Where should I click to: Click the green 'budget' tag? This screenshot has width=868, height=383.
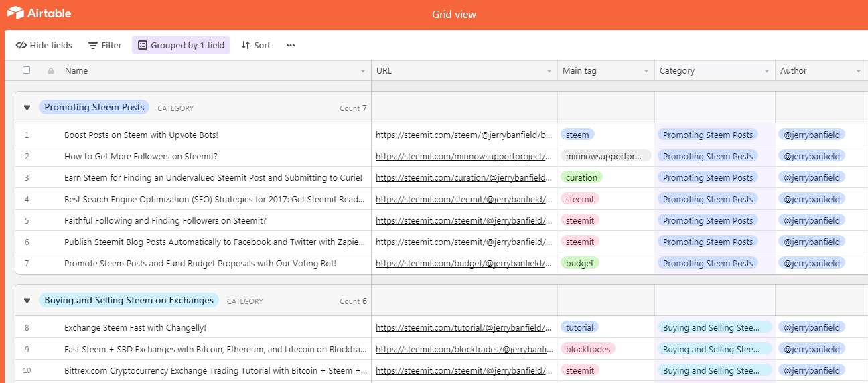(x=579, y=263)
